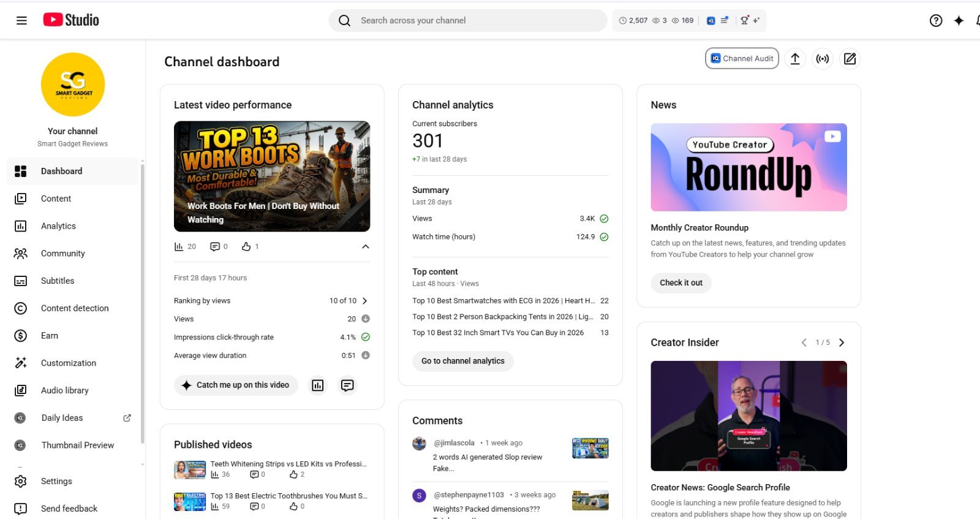
Task: Select Dashboard in the sidebar
Action: (x=73, y=171)
